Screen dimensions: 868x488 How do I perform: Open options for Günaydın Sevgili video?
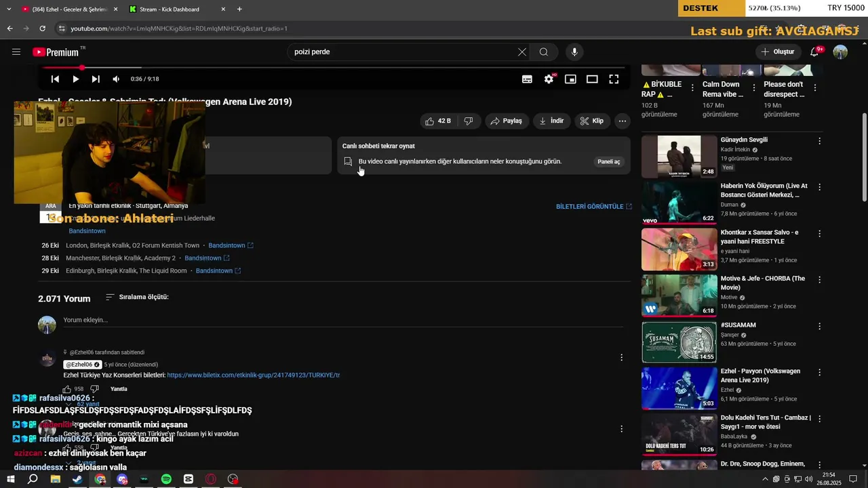coord(819,141)
